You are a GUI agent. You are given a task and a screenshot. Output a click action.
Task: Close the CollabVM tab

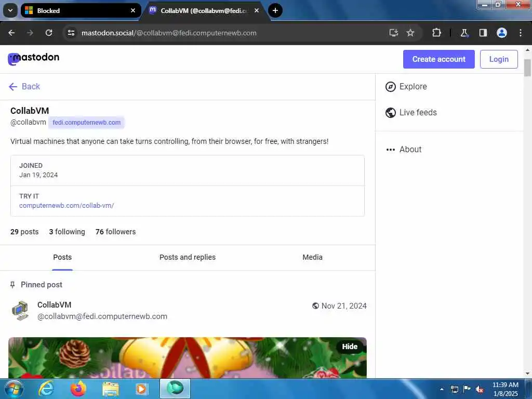coord(257,10)
